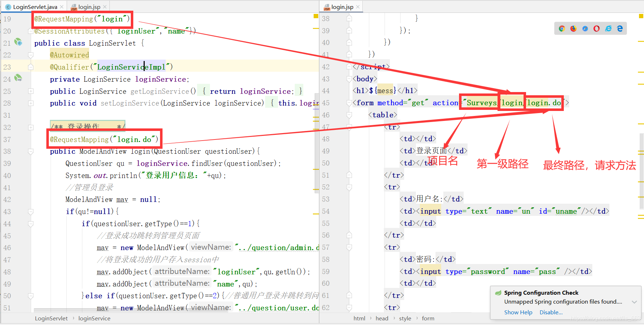This screenshot has width=644, height=325.
Task: Collapse tr fold at line 52 in login.jsp
Action: [349, 187]
